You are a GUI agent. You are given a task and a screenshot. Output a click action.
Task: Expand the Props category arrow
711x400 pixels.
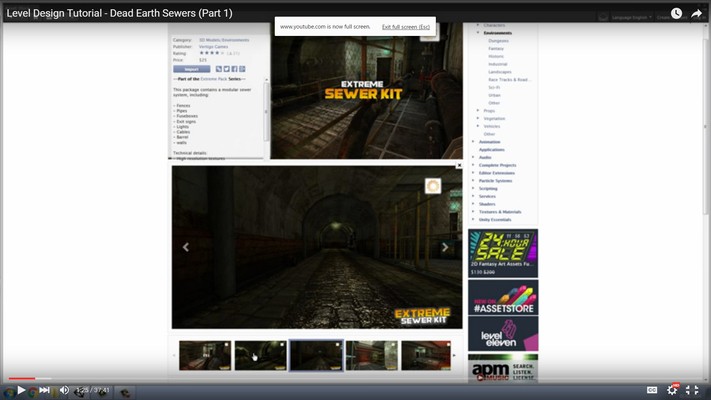[x=478, y=111]
